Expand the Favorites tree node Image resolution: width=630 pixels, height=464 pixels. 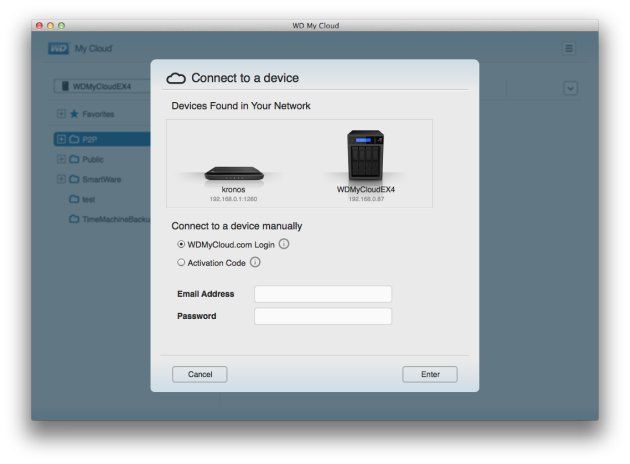coord(61,114)
